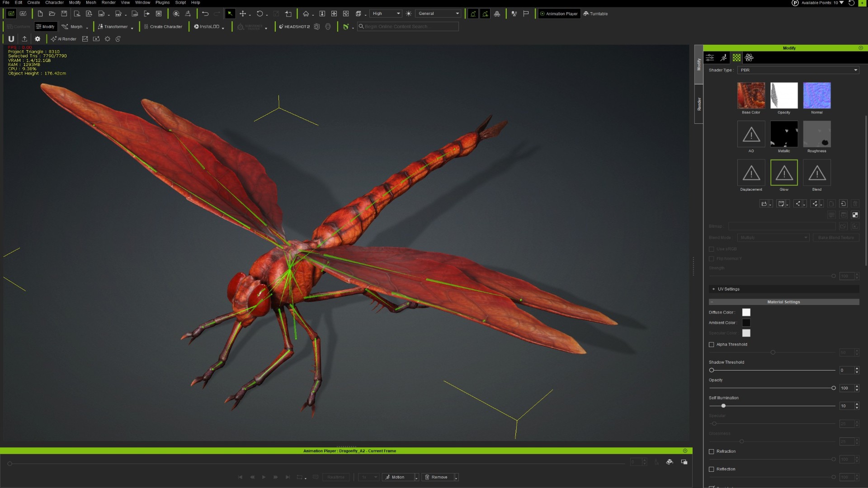Activate the Select object arrow tool
The width and height of the screenshot is (868, 488).
coord(230,14)
